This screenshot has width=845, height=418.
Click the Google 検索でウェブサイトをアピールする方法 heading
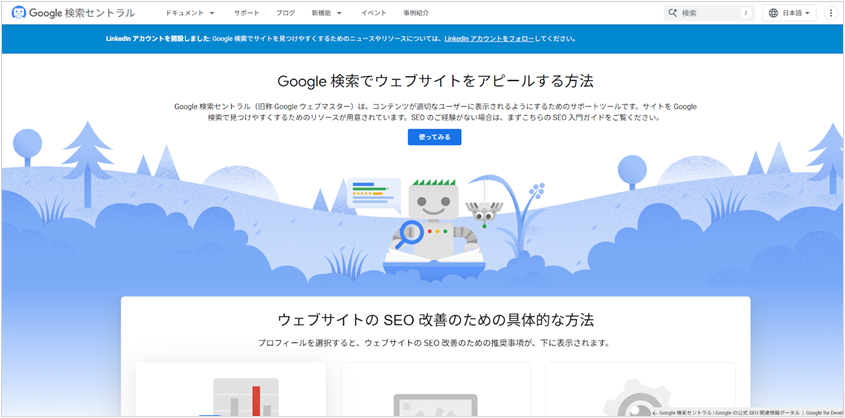click(x=435, y=81)
